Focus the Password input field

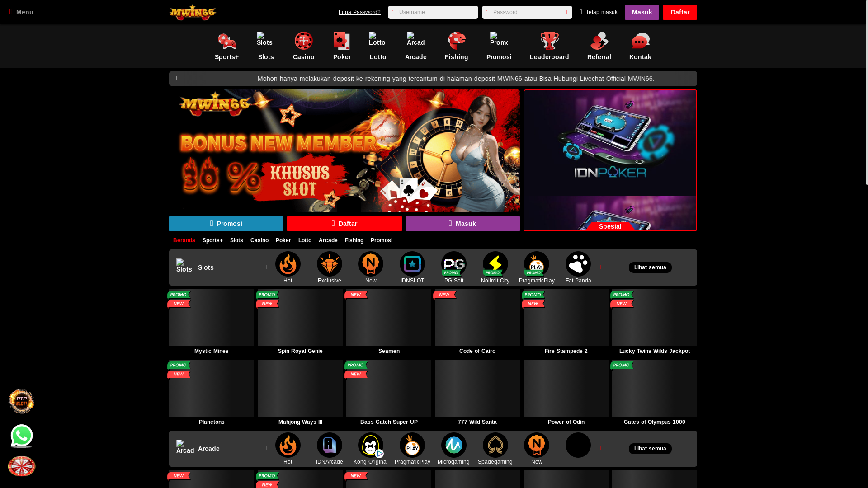click(x=527, y=12)
